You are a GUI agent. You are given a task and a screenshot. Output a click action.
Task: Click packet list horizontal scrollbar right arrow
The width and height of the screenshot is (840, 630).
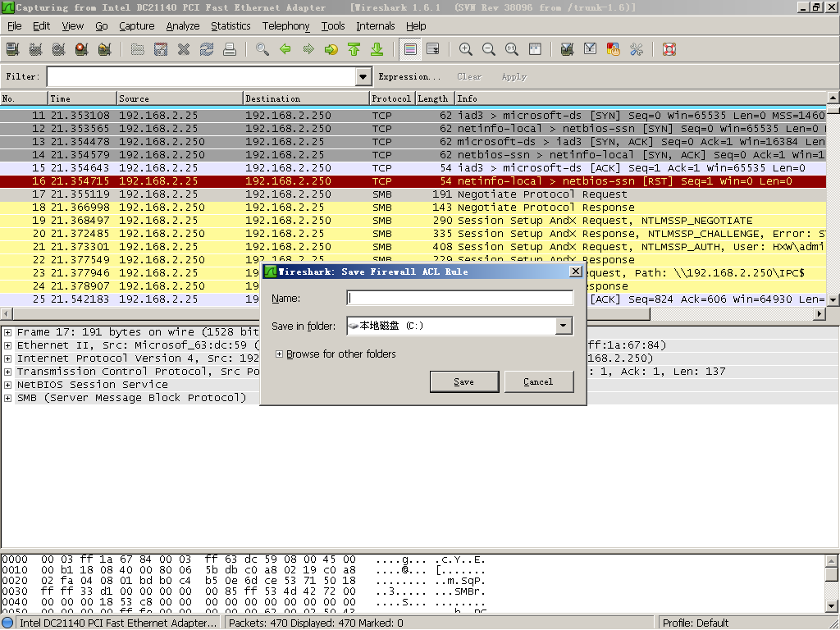[819, 314]
